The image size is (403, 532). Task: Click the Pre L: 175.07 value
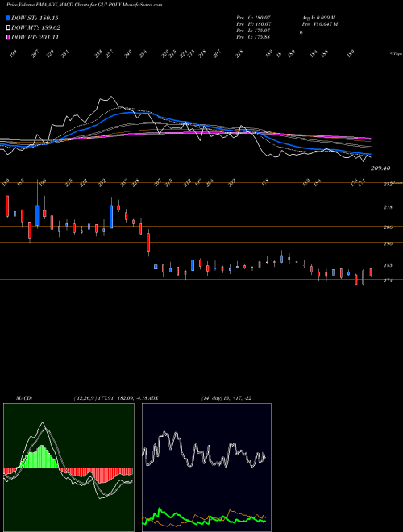click(x=253, y=31)
